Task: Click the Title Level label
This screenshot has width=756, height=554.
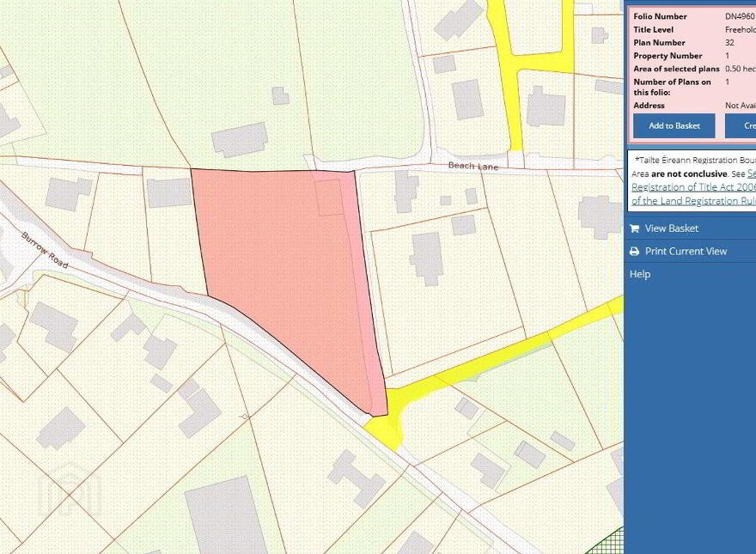Action: (653, 29)
